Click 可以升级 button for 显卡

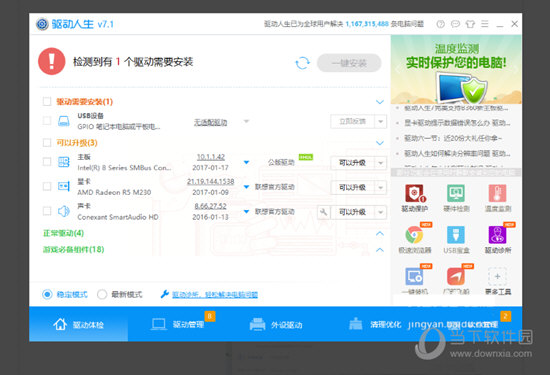[353, 187]
